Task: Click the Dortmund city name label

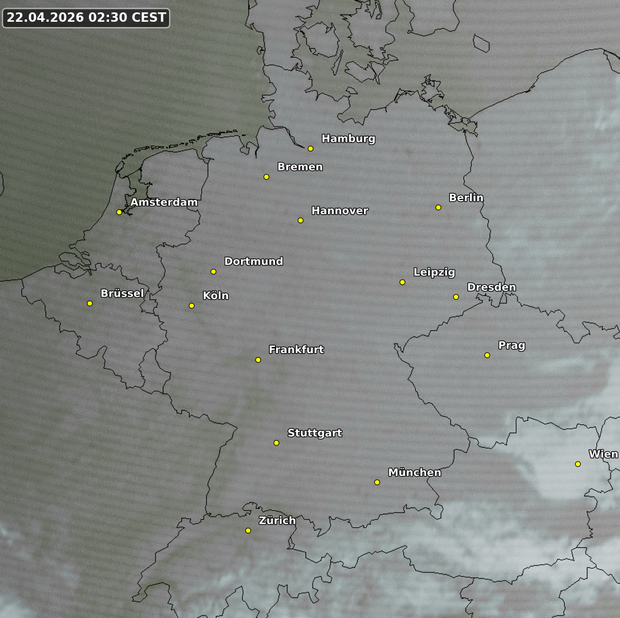Action: point(253,262)
